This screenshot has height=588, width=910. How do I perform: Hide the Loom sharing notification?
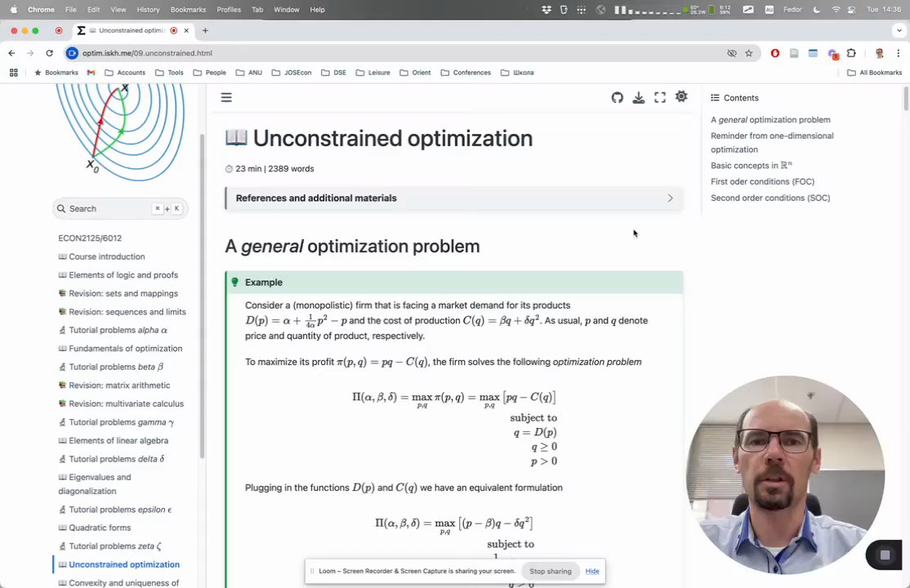592,571
